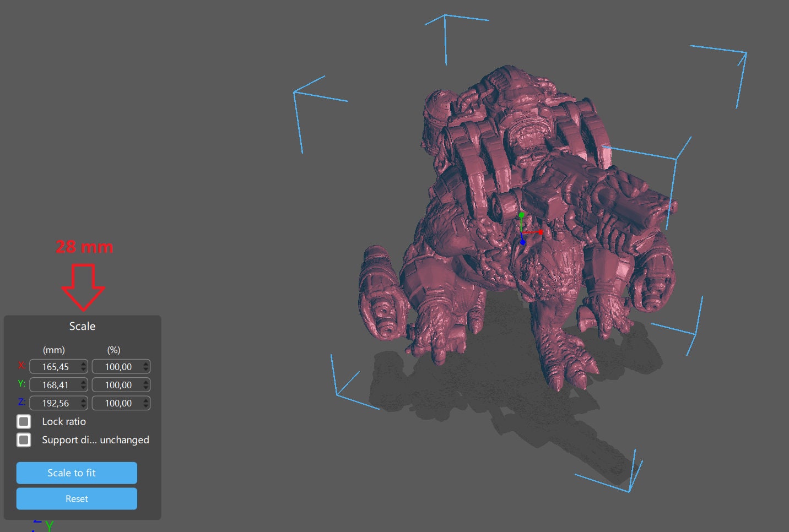Screen dimensions: 789x532
Task: Increase Y percent with stepper up arrow
Action: tap(146, 382)
